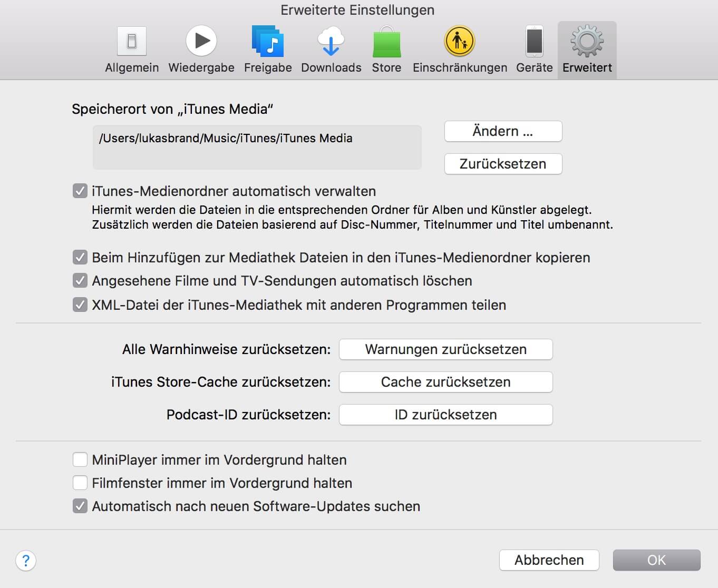This screenshot has height=588, width=718.
Task: Uncheck iTunes-Medienordner automatisch verwalten
Action: pyautogui.click(x=80, y=191)
